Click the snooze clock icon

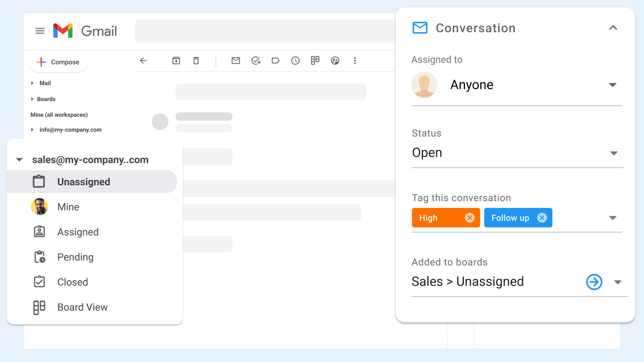(295, 61)
